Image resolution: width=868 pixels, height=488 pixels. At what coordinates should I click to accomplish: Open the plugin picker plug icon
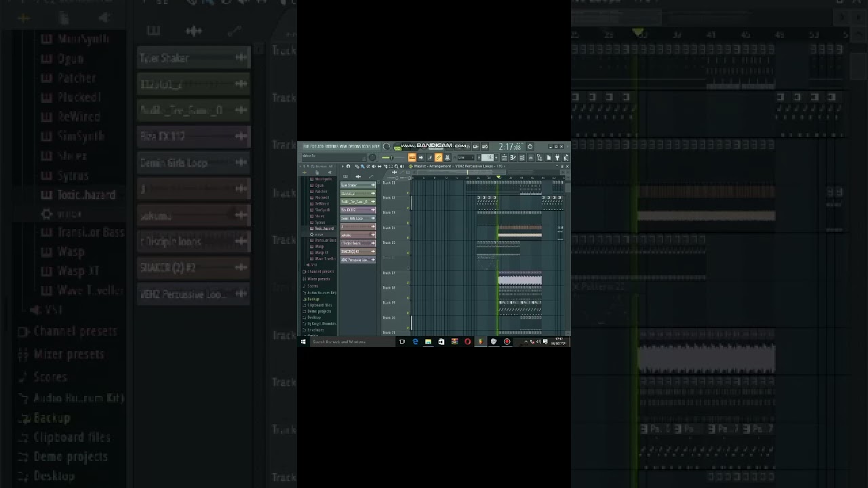click(x=557, y=157)
